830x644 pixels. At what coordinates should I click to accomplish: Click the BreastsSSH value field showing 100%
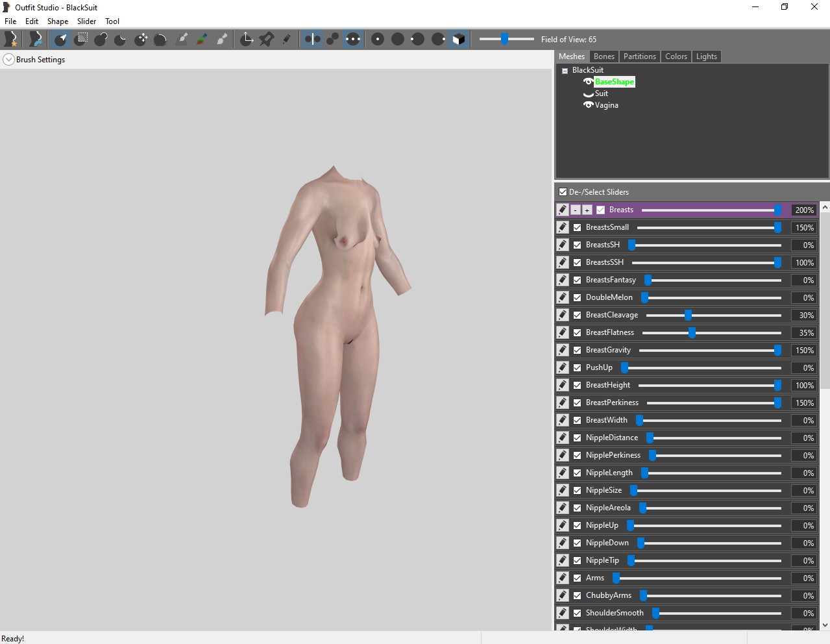803,262
